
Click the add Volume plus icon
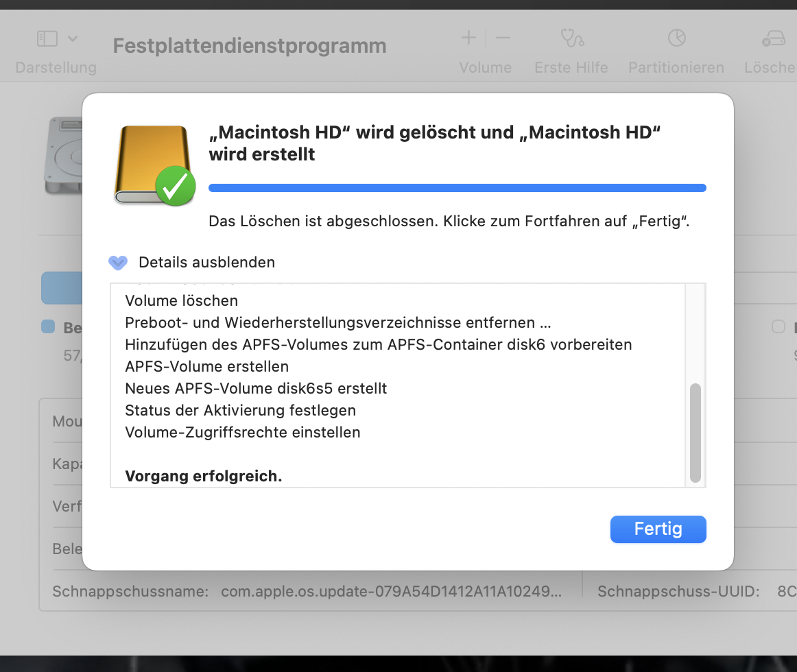(468, 38)
